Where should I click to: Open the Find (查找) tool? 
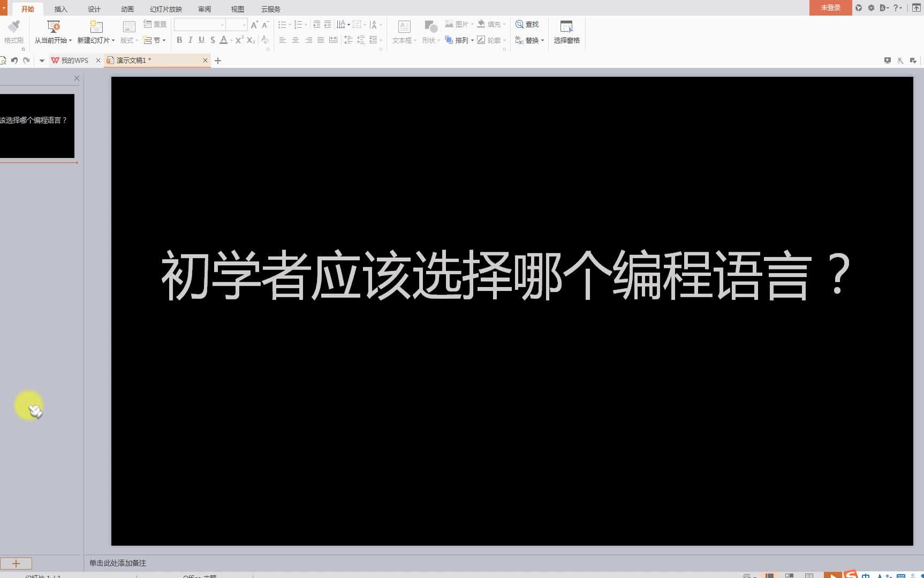click(x=527, y=24)
